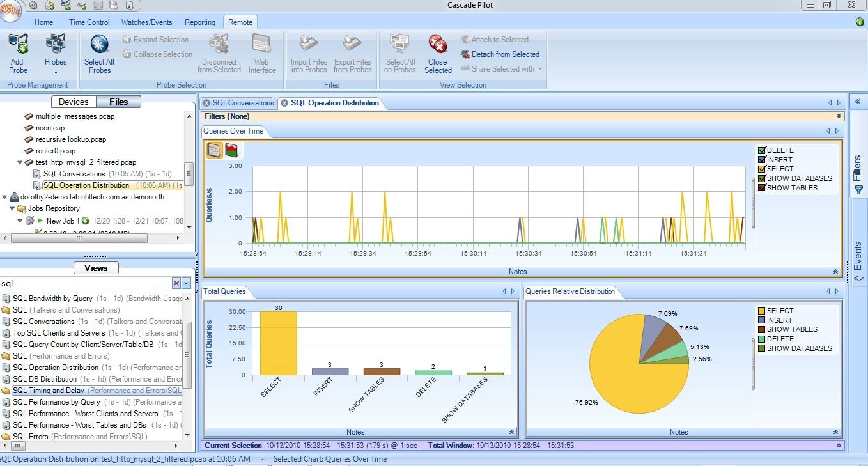
Task: Click Import Files into Probes
Action: pos(309,54)
